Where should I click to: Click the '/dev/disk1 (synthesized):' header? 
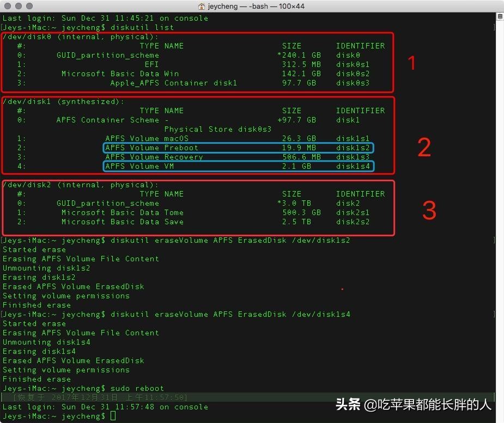pos(63,102)
